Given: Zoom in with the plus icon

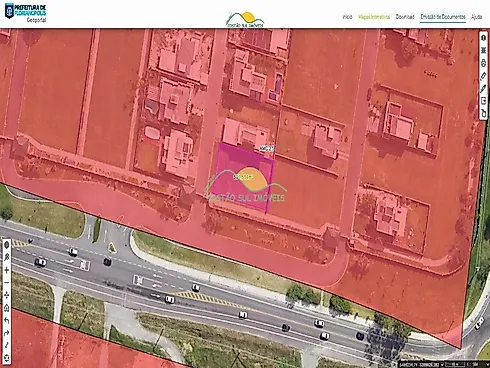Looking at the screenshot, I should [x=6, y=270].
